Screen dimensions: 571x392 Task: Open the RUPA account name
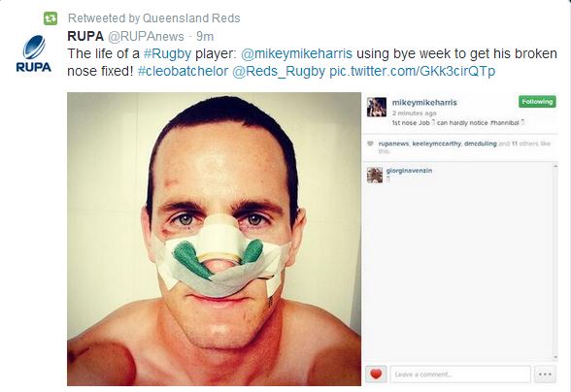[x=85, y=37]
